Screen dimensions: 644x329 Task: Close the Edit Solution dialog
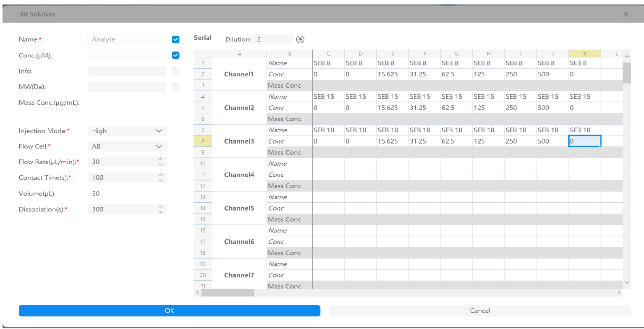[626, 14]
